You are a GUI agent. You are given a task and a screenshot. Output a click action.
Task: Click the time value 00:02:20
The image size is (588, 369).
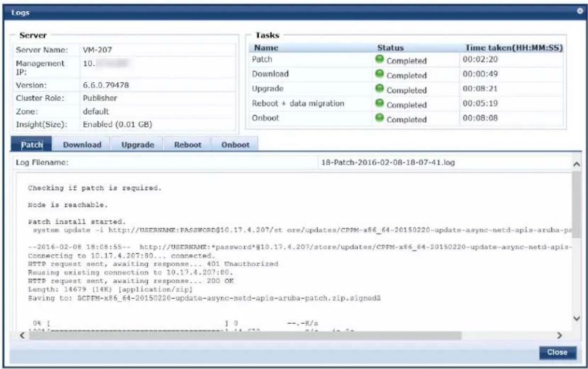[x=480, y=59]
